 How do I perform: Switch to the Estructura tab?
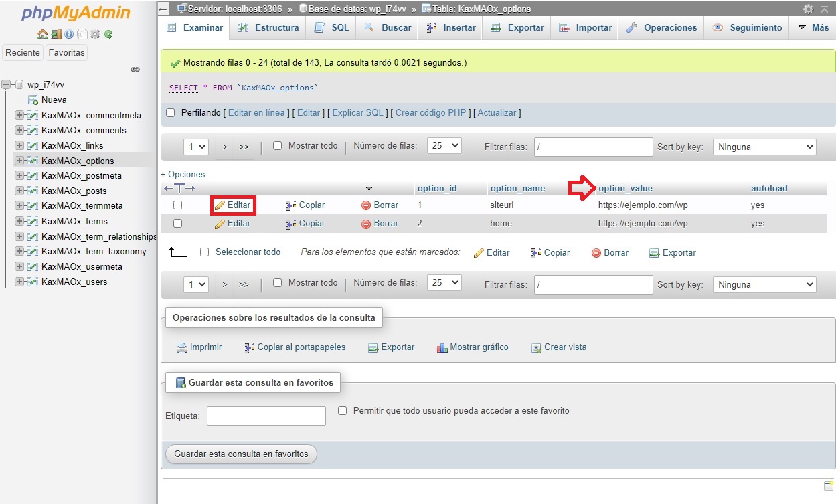click(x=268, y=27)
